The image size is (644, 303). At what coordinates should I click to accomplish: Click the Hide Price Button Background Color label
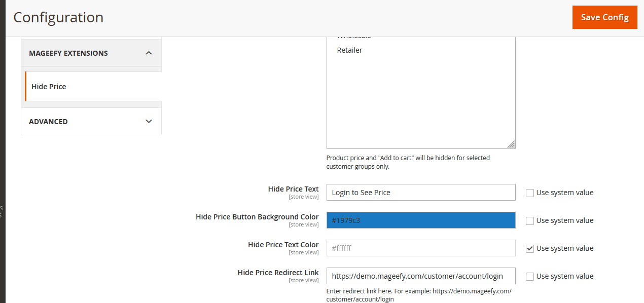point(257,217)
